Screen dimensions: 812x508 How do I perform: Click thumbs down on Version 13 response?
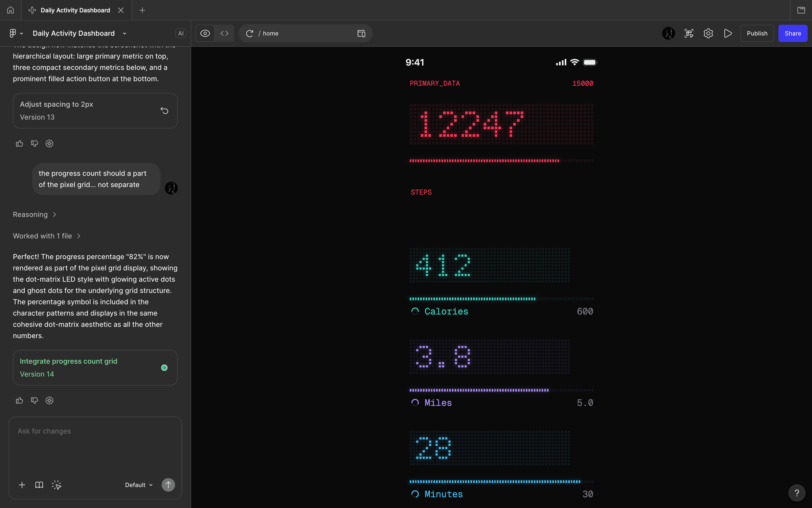[x=35, y=144]
